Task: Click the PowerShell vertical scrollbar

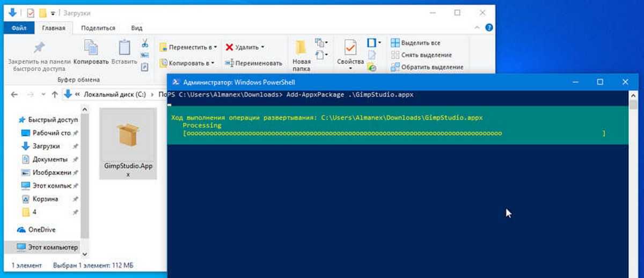Action: 633,184
